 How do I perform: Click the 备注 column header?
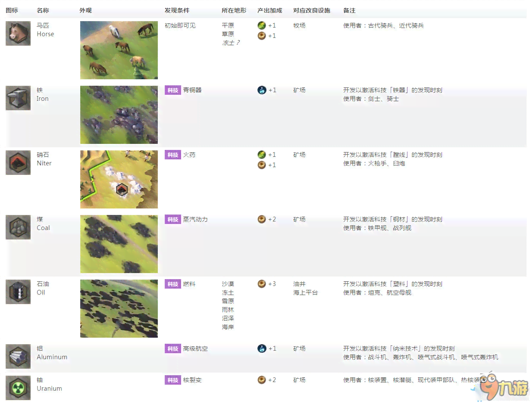(x=349, y=10)
